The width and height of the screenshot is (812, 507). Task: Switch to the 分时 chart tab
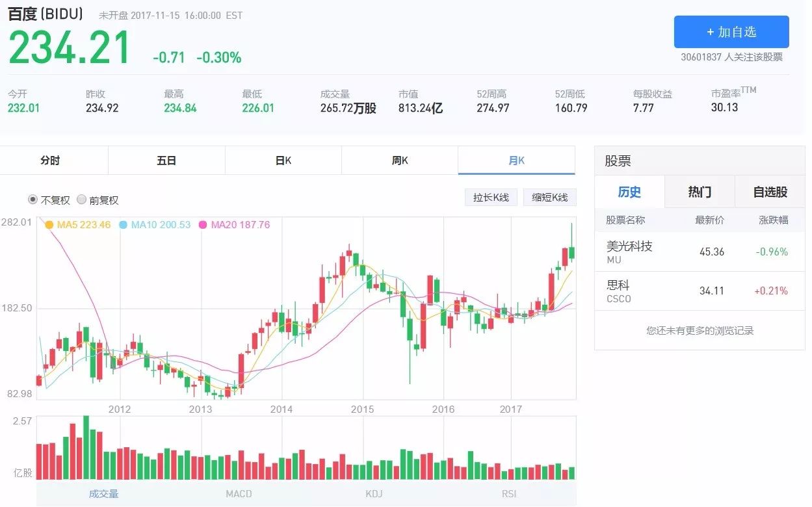tap(50, 161)
